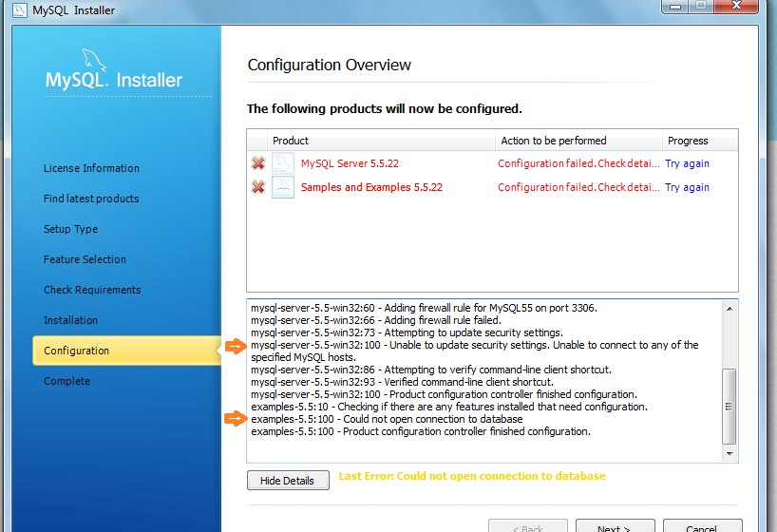Click the log scrollbar up arrow
Screen dimensions: 777x532
tap(730, 309)
